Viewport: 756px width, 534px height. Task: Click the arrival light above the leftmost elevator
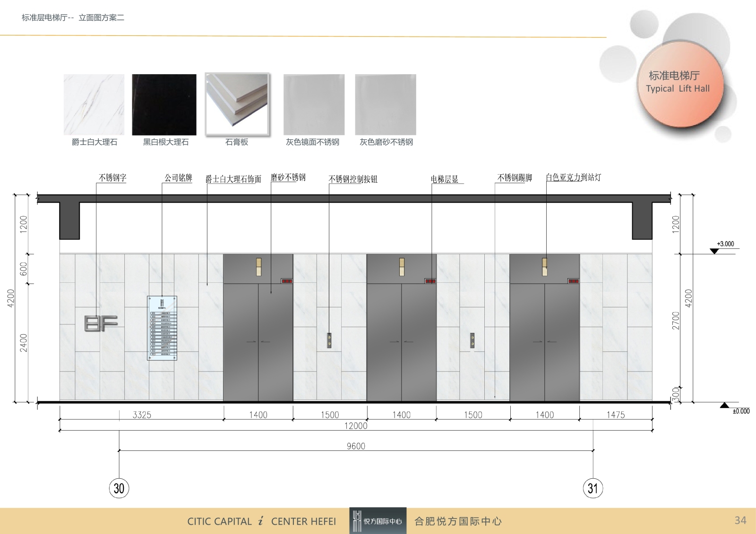point(258,267)
